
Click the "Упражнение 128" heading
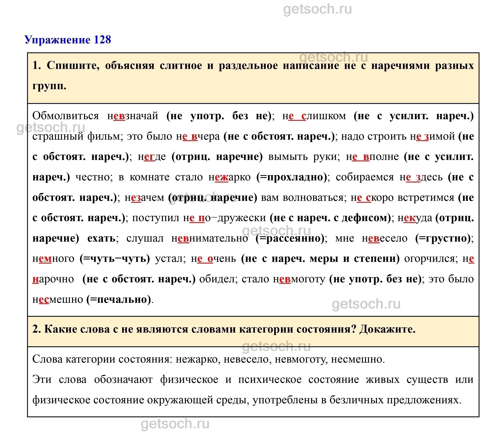tap(68, 40)
